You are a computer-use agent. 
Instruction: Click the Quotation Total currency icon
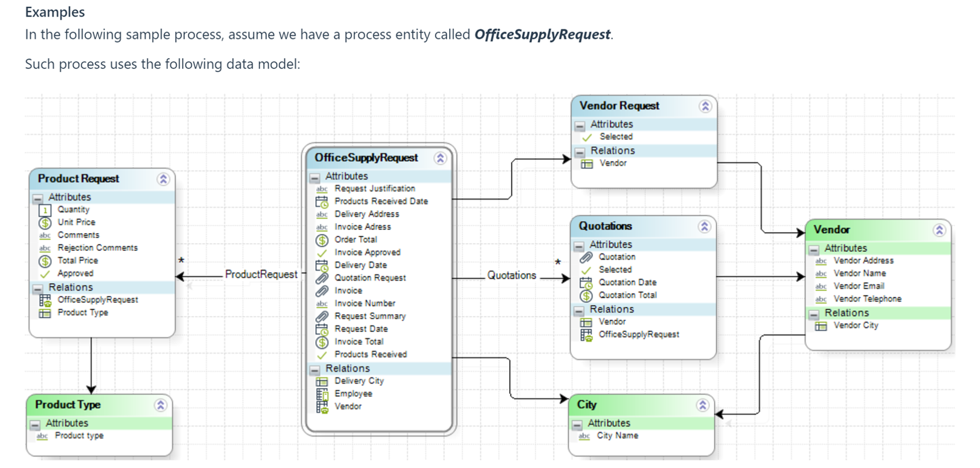pyautogui.click(x=586, y=296)
